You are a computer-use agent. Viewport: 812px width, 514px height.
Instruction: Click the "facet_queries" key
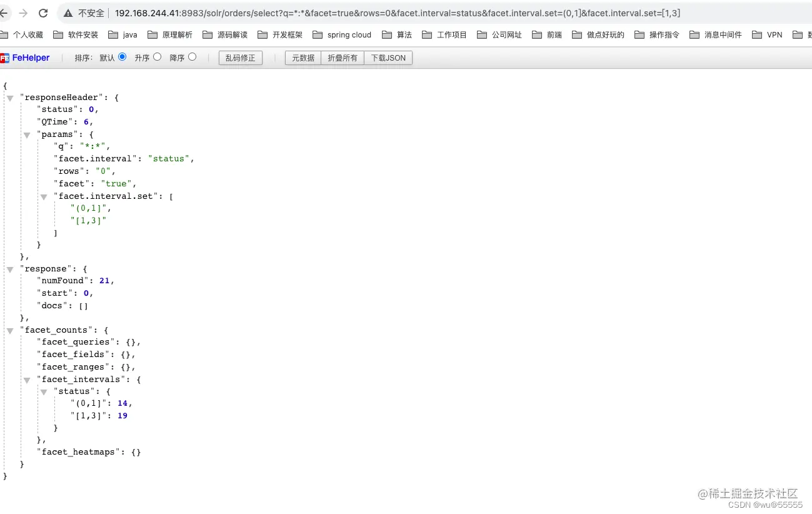[76, 342]
